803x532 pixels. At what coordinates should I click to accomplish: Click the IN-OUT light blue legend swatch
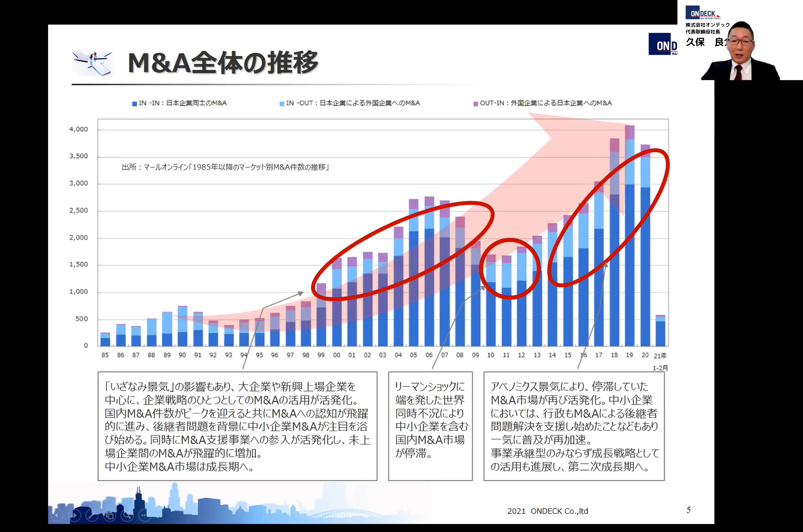[282, 104]
